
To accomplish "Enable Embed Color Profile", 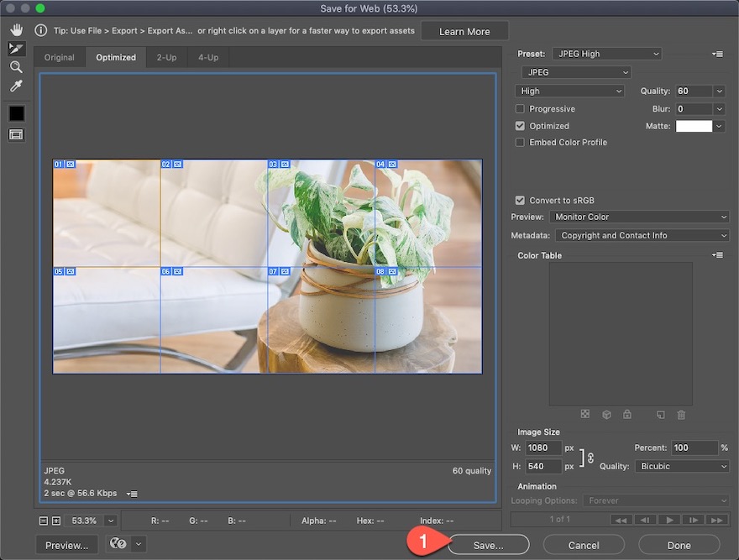I will coord(521,143).
